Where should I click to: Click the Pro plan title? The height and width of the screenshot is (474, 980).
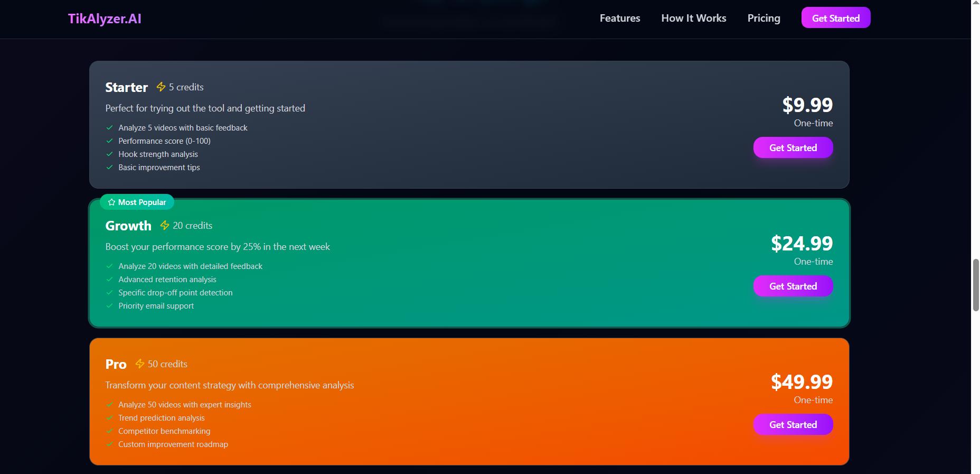[116, 364]
